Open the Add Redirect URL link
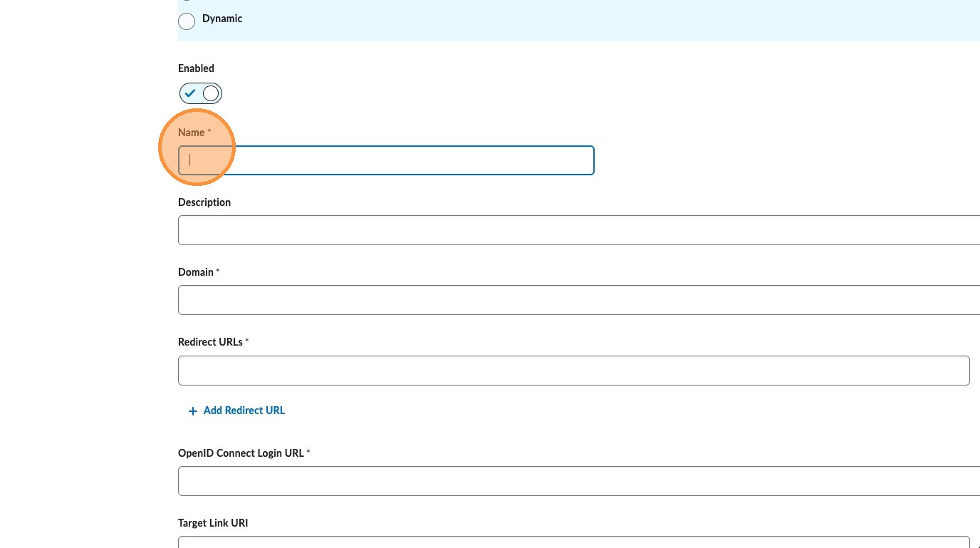980x548 pixels. [244, 410]
